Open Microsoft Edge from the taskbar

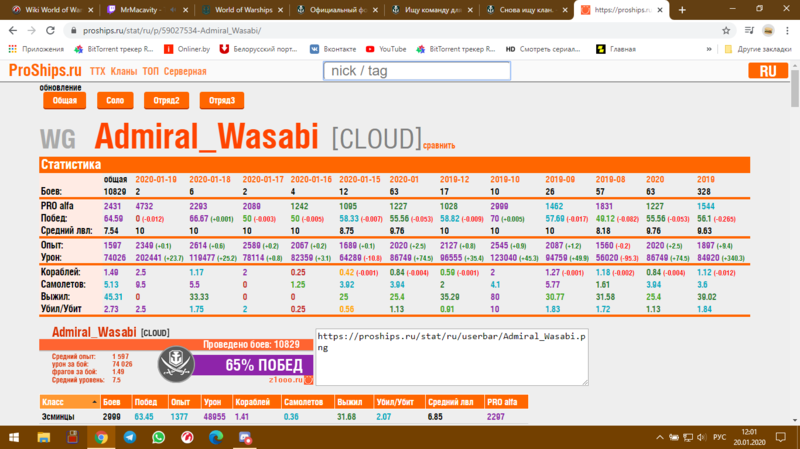pyautogui.click(x=216, y=437)
